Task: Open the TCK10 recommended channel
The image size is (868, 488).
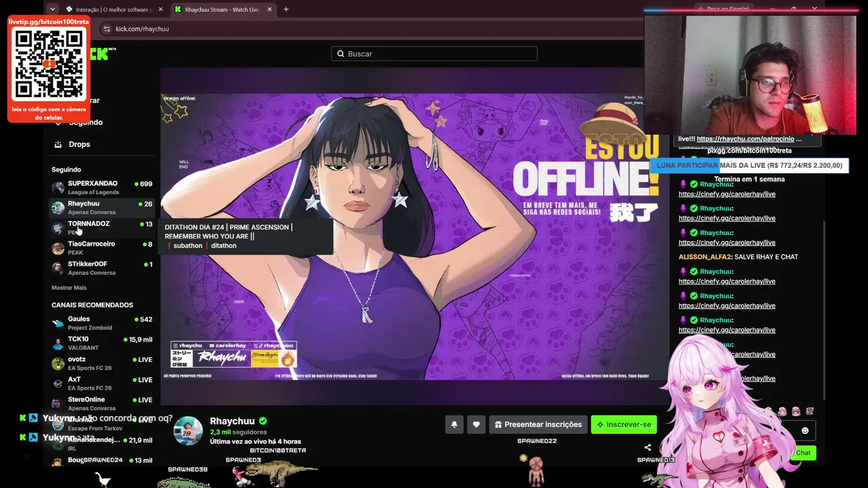Action: click(102, 344)
